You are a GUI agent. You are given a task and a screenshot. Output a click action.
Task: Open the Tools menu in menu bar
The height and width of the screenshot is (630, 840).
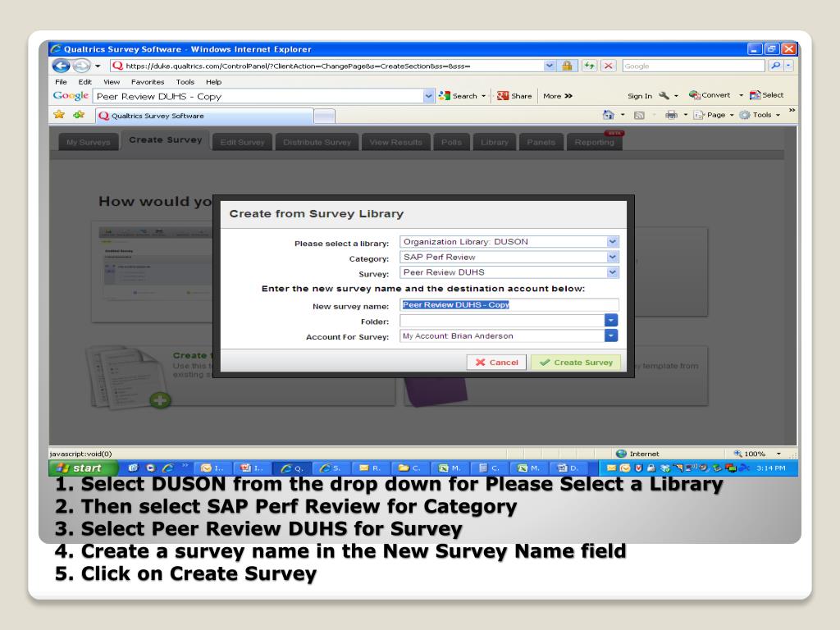click(x=185, y=82)
